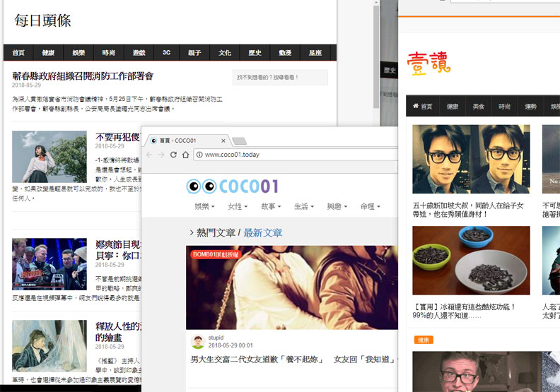
Task: Click 娛樂 in 每日頭條 navigation bar
Action: point(78,53)
